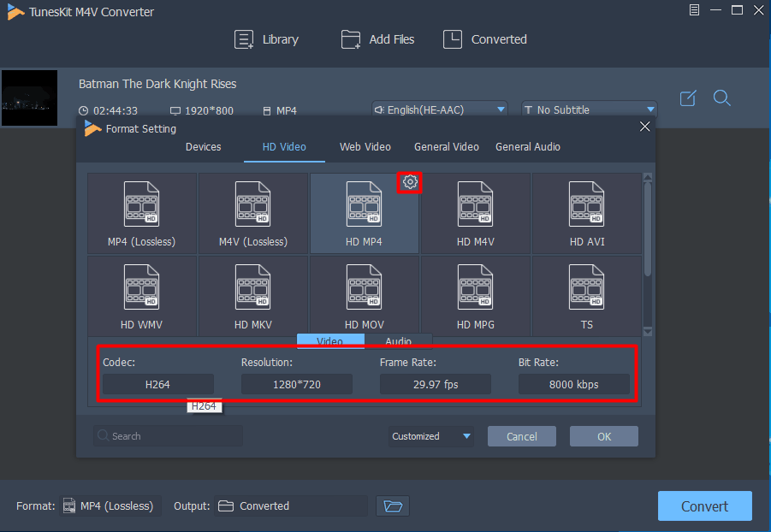Select the M4V (Lossless) format icon
Image resolution: width=771 pixels, height=532 pixels.
[x=252, y=204]
